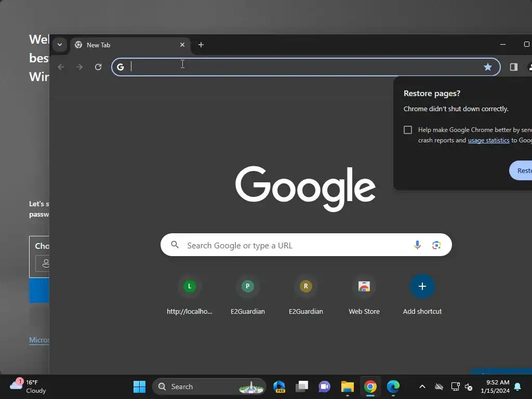Switch to Google Chrome in the taskbar

pos(370,387)
